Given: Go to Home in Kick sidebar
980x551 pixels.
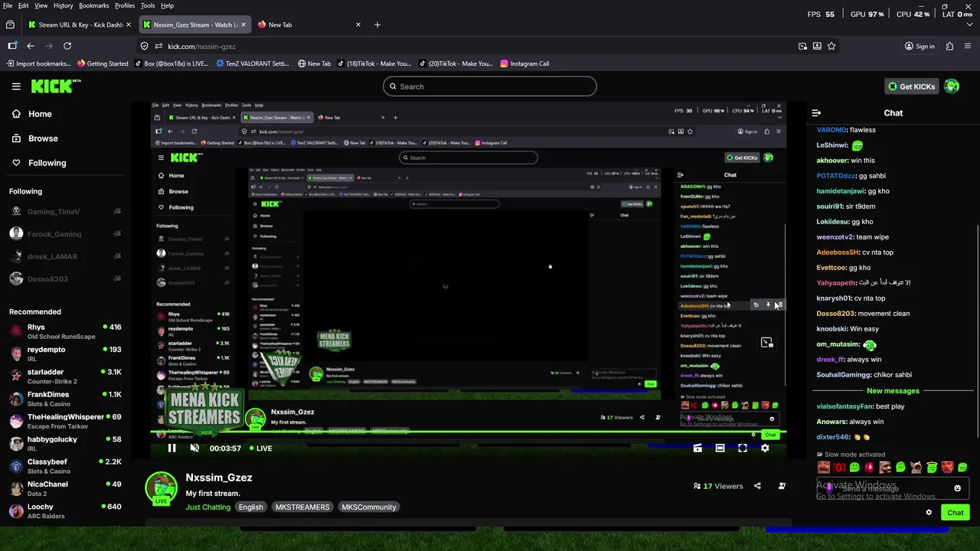Looking at the screenshot, I should 32,114.
